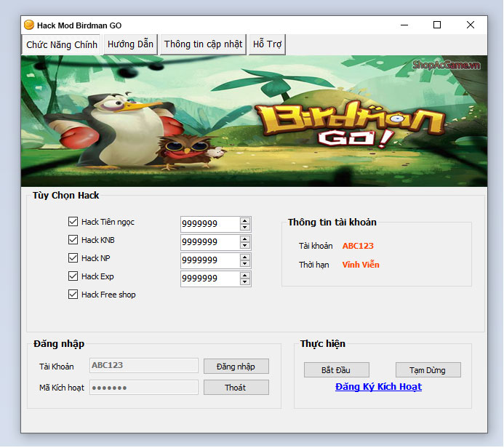Switch to the Chức Năng Chính tab
Viewport: 504px width, 448px height.
[x=62, y=44]
